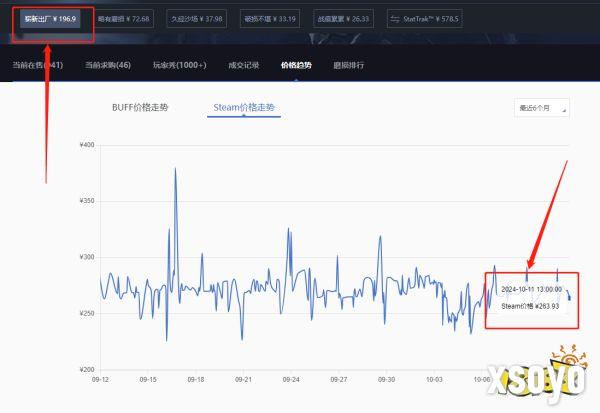Click the 09-12 date label
This screenshot has width=600, height=413.
click(x=100, y=379)
